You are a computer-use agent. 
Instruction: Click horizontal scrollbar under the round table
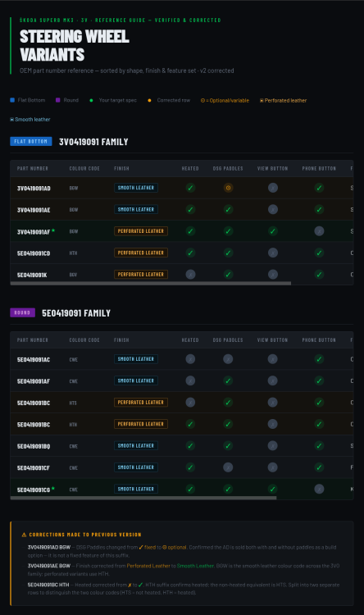click(143, 498)
